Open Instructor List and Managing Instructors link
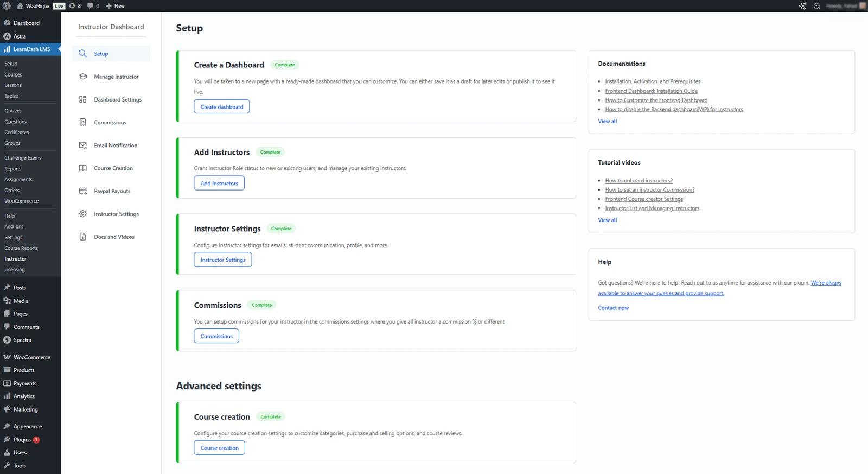 [x=652, y=208]
